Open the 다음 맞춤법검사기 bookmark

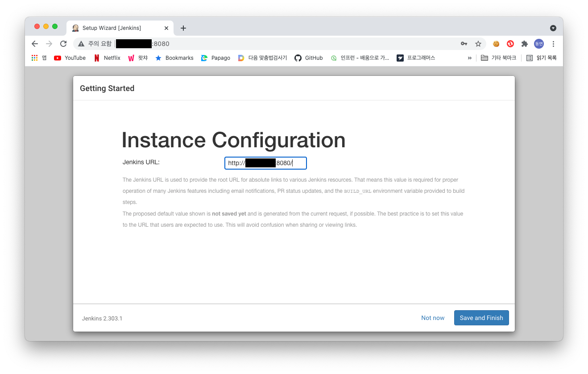coord(262,58)
